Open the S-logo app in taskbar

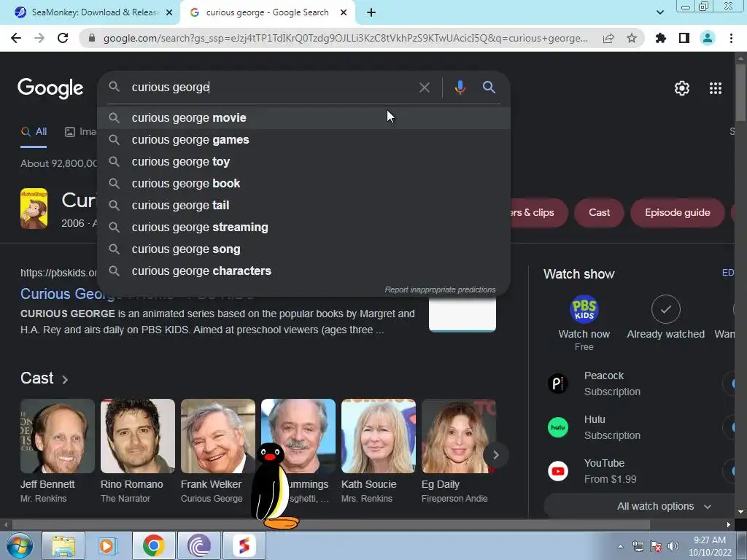click(244, 545)
